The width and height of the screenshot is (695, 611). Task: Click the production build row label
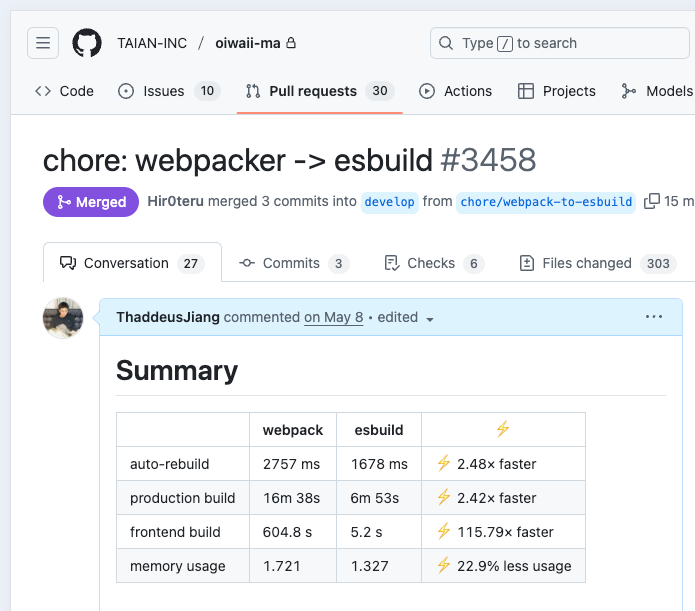click(183, 498)
